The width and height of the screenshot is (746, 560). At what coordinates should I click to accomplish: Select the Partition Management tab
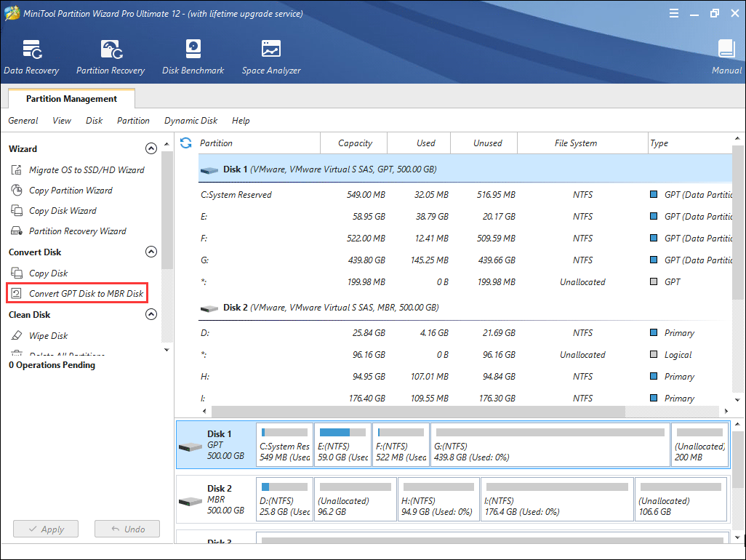click(x=71, y=98)
